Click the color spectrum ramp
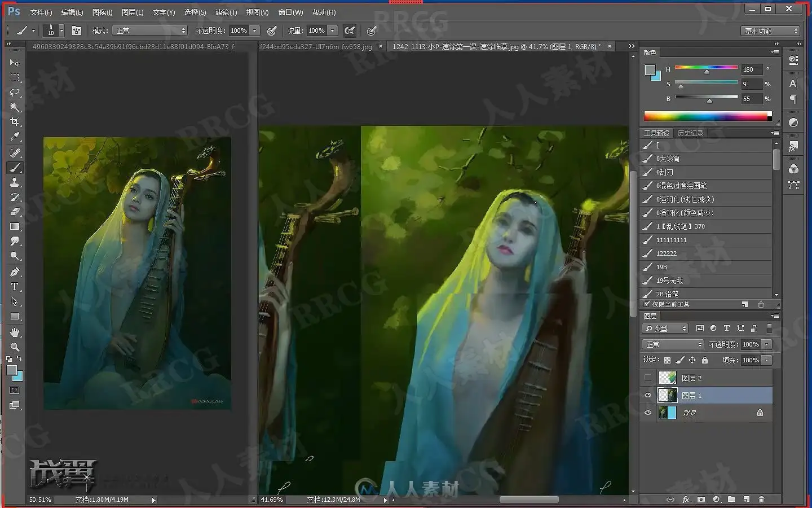Viewport: 812px width, 508px height. click(708, 116)
